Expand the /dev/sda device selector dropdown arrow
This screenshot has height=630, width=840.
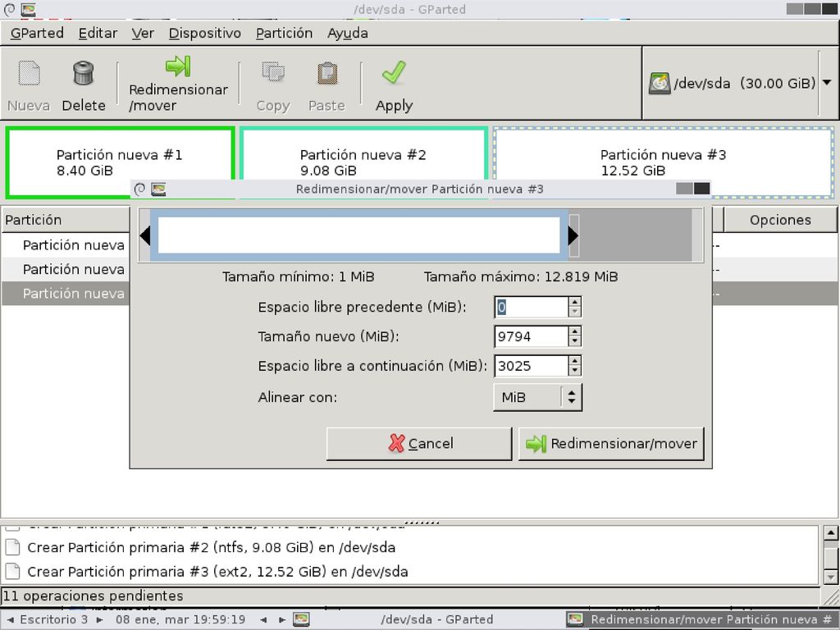point(827,83)
